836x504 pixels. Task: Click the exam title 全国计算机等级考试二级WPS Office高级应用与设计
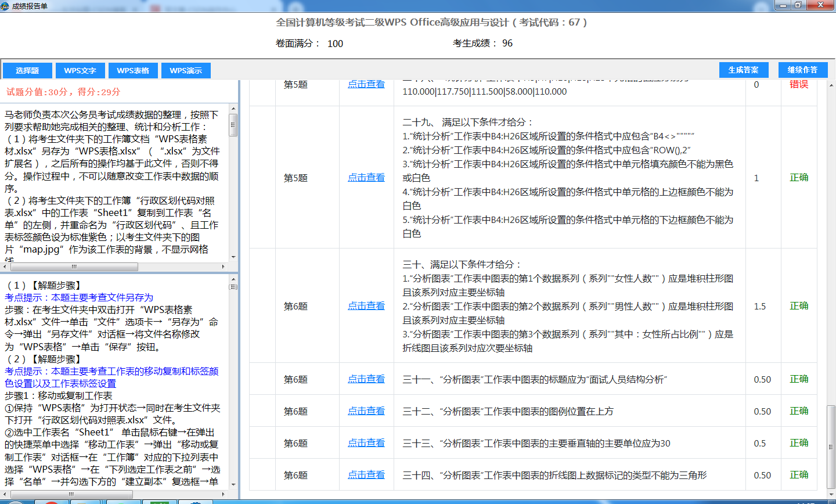pos(431,22)
